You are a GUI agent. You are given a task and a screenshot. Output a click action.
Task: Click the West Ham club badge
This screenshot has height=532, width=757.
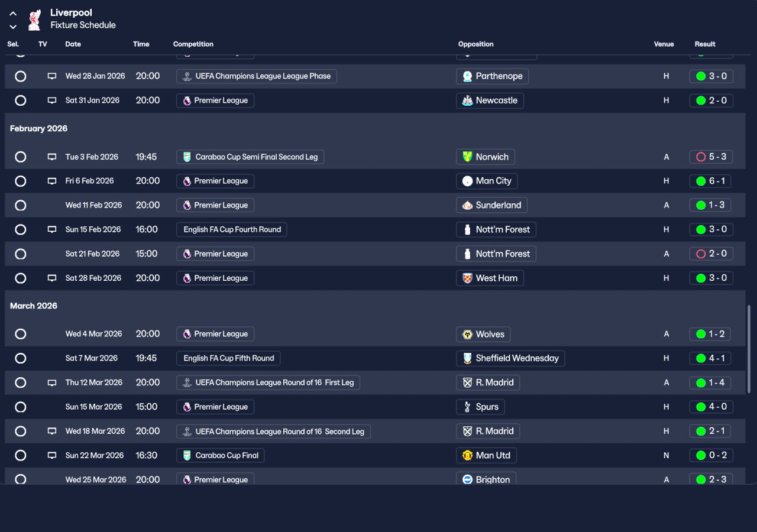467,278
